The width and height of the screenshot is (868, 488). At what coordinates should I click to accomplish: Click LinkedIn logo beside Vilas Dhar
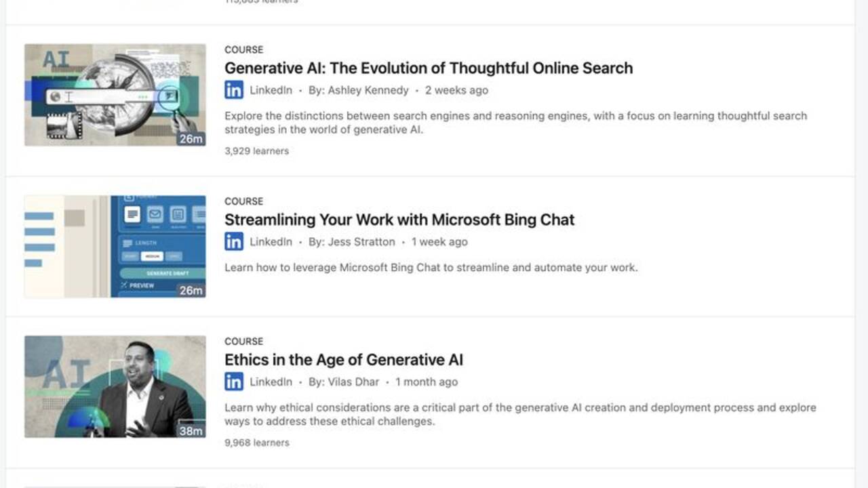[x=234, y=382]
